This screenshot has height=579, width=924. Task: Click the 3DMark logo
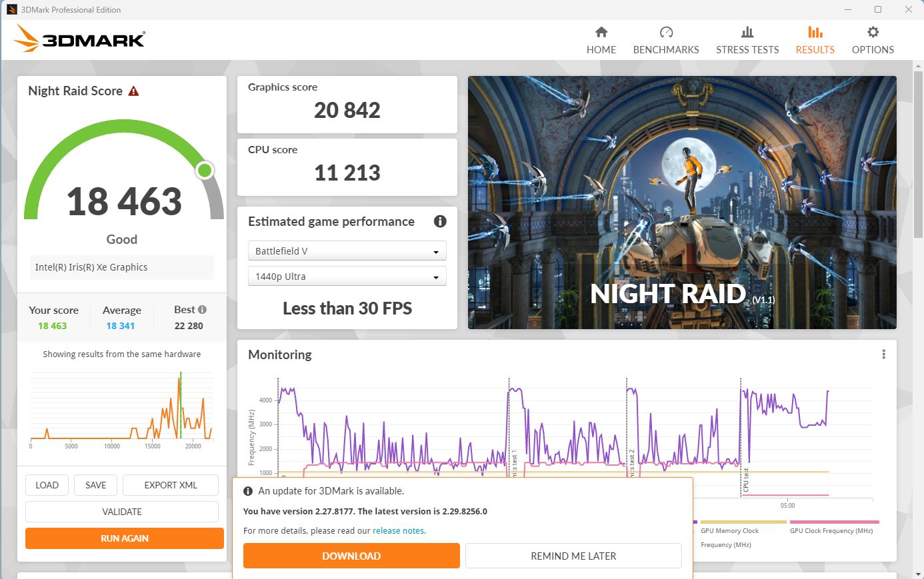point(79,39)
